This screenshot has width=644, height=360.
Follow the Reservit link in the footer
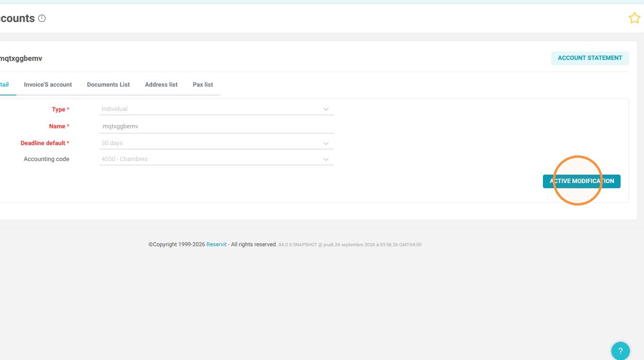click(216, 244)
